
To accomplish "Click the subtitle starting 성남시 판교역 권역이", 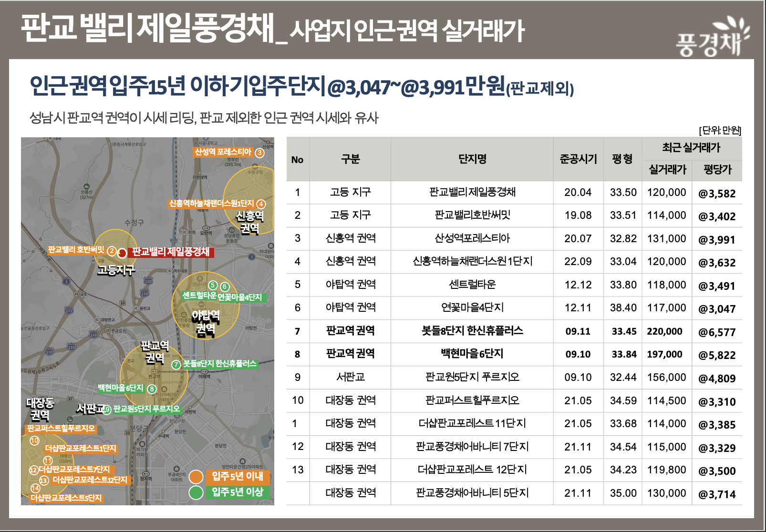I will [204, 117].
